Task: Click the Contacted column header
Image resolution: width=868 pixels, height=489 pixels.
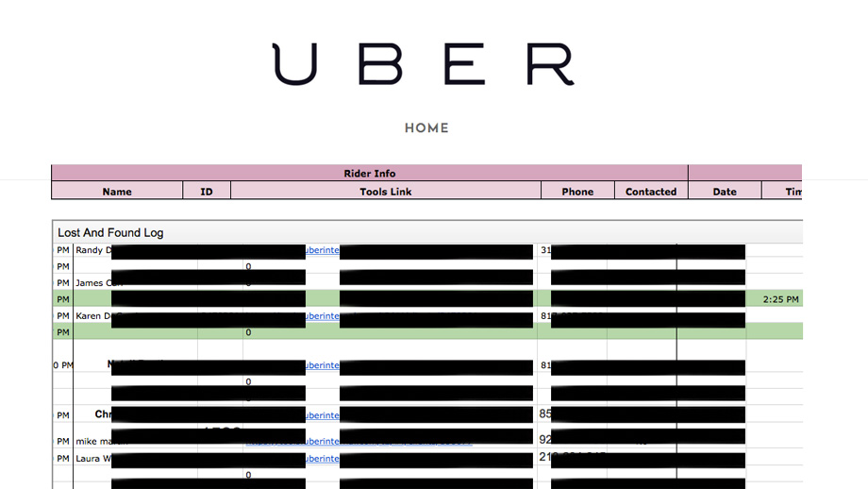Action: pos(651,192)
